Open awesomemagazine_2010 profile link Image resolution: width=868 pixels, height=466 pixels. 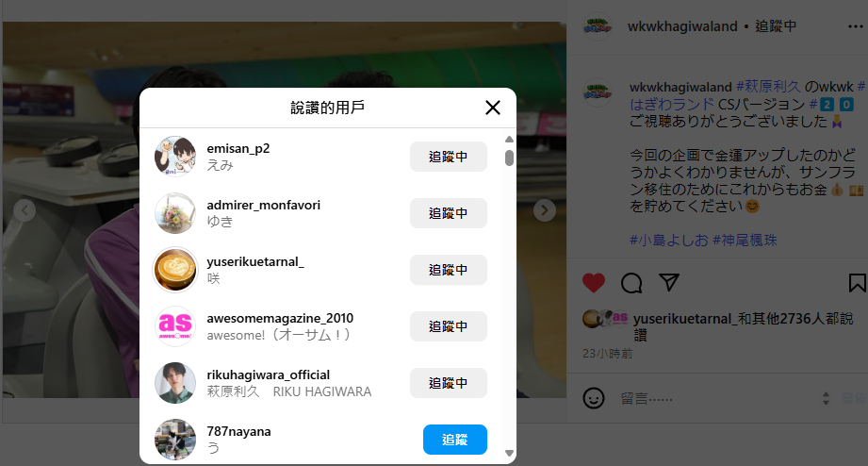[280, 318]
